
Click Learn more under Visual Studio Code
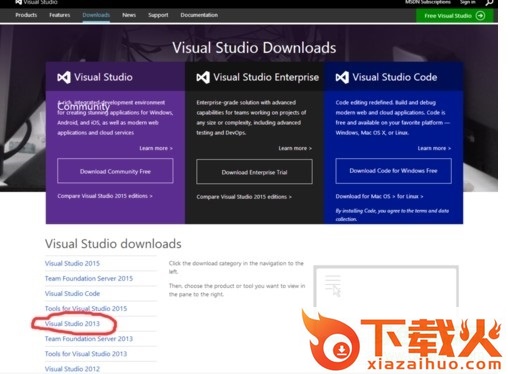[x=434, y=148]
